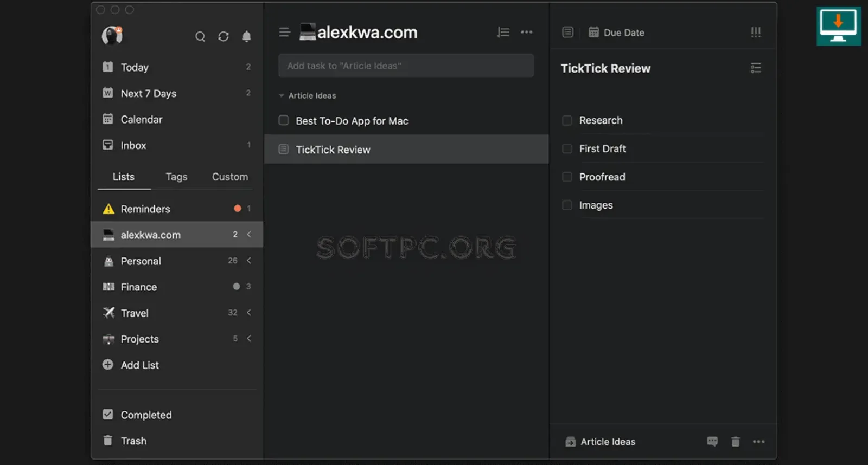This screenshot has height=465, width=868.
Task: Select the TickTick Review task row
Action: (406, 149)
